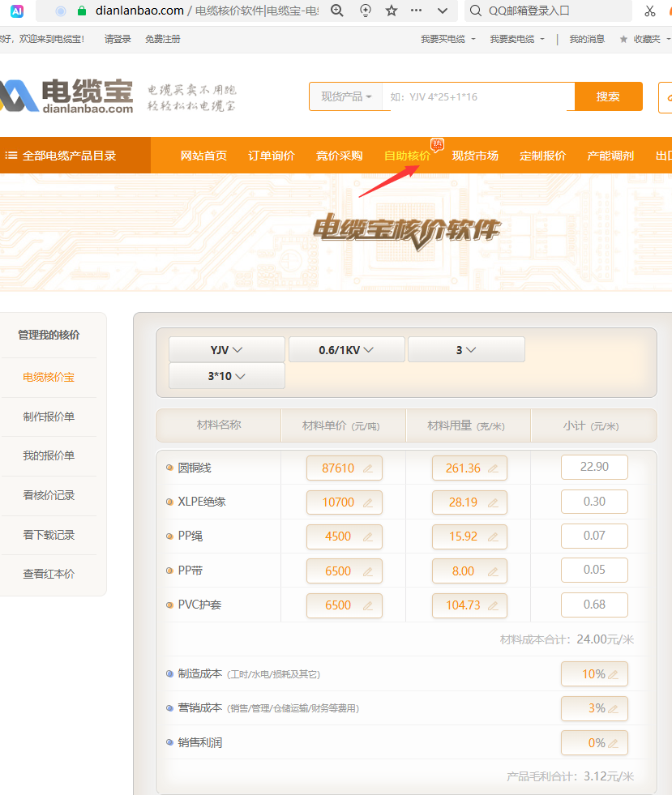Expand the 现货产品 search category dropdown

(x=346, y=96)
